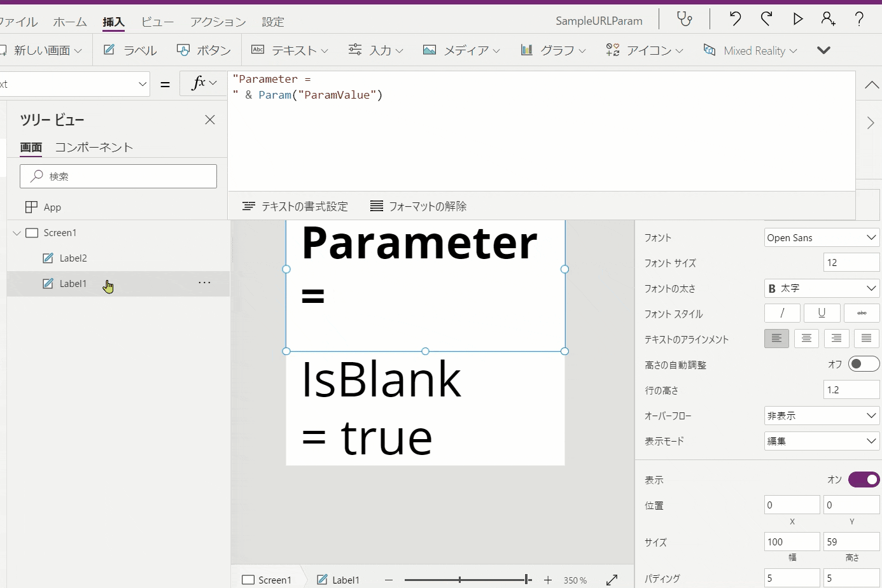Screen dimensions: 882x588
Task: Open the Font dropdown showing Open Sans
Action: click(822, 237)
